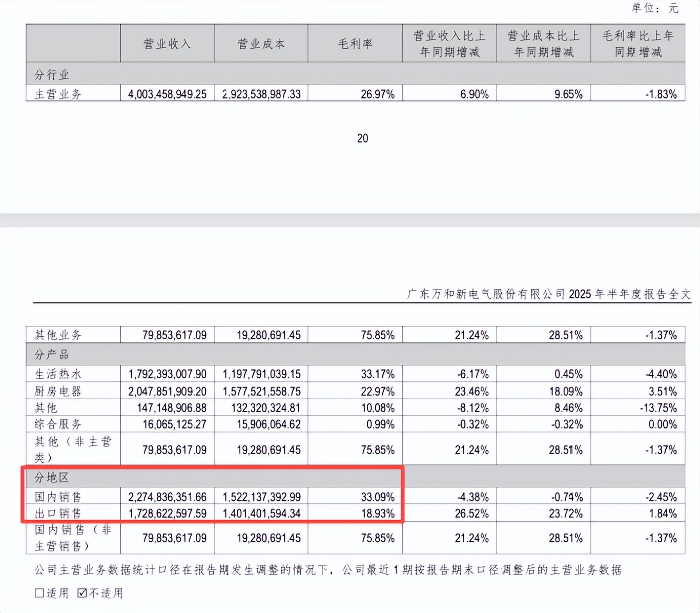Click the 综合服务 row label
700x613 pixels.
pyautogui.click(x=58, y=424)
